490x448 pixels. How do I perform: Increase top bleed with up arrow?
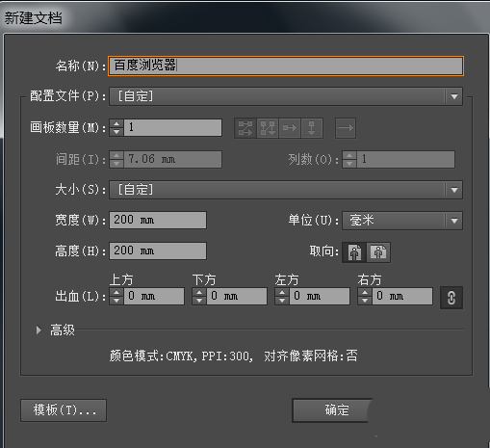pos(116,292)
